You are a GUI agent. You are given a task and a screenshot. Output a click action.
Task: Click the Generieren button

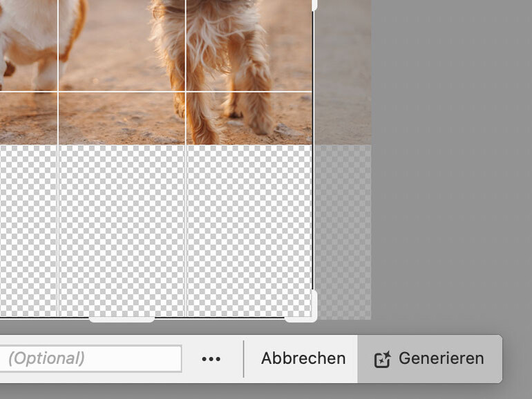[x=429, y=359]
